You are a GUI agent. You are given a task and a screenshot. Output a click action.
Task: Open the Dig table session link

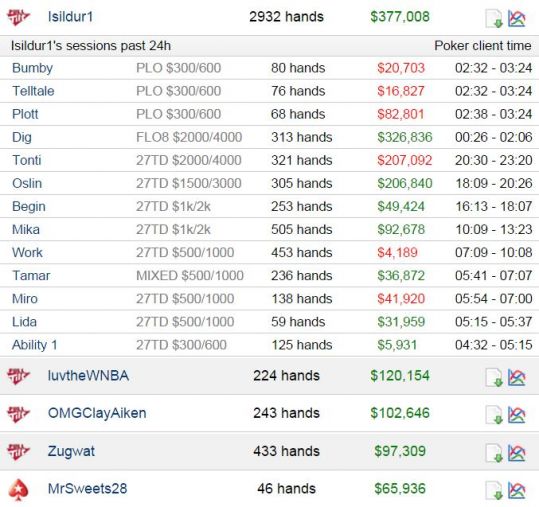(22, 137)
